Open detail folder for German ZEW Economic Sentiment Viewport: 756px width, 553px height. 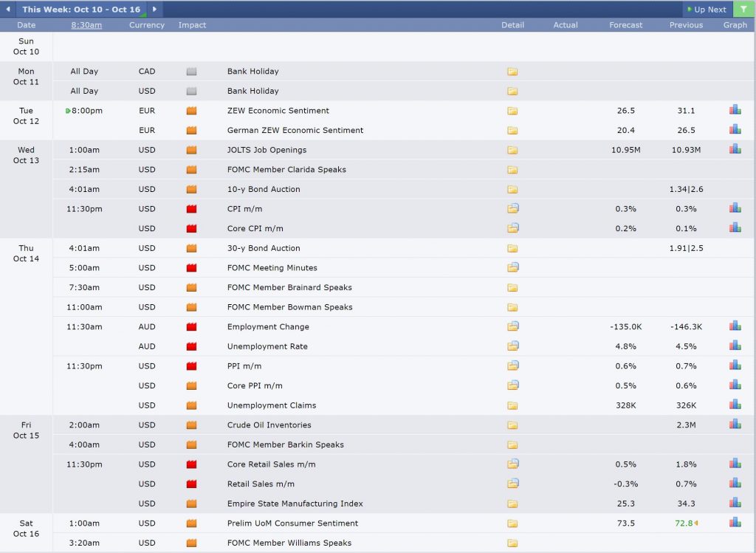[512, 130]
